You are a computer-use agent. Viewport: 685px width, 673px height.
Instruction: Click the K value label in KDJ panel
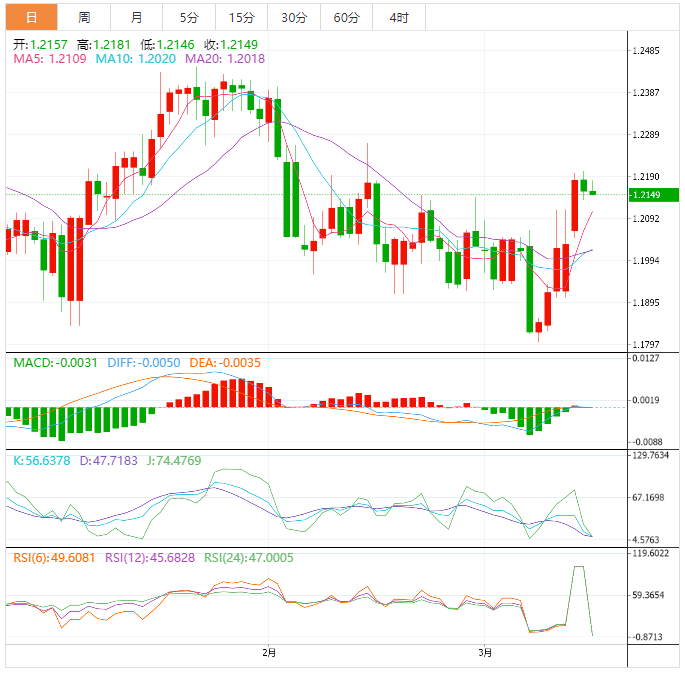[42, 461]
